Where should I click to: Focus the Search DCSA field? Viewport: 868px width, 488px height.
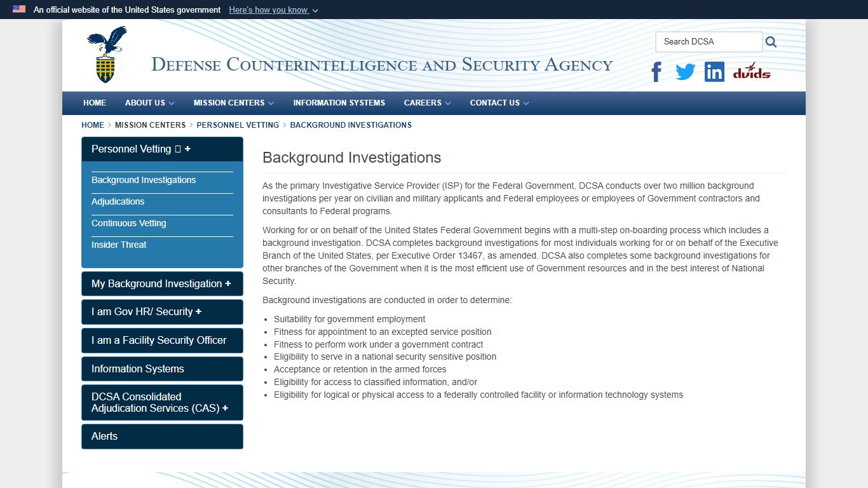(709, 42)
